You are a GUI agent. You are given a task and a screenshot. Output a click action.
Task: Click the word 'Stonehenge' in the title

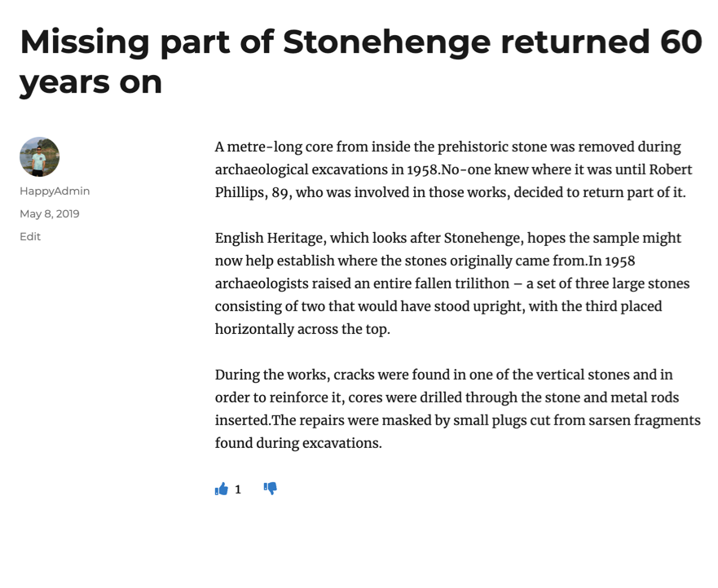pyautogui.click(x=386, y=42)
